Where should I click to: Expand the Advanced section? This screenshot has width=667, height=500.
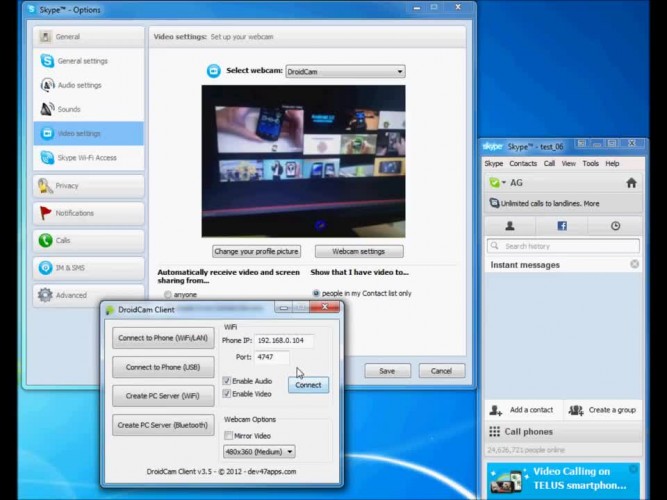point(88,295)
